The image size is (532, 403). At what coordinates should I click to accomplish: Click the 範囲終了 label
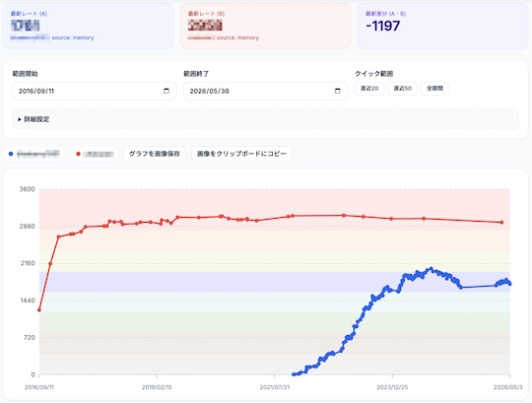[196, 74]
